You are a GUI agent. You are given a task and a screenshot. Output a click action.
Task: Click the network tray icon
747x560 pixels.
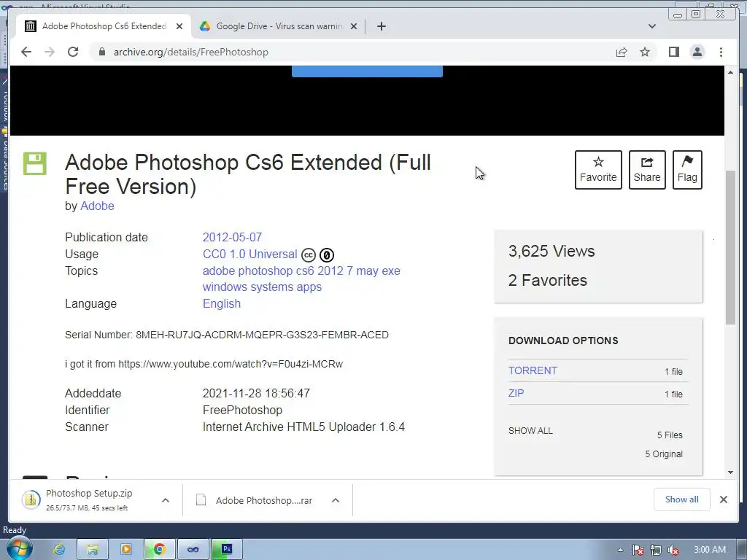click(x=656, y=550)
